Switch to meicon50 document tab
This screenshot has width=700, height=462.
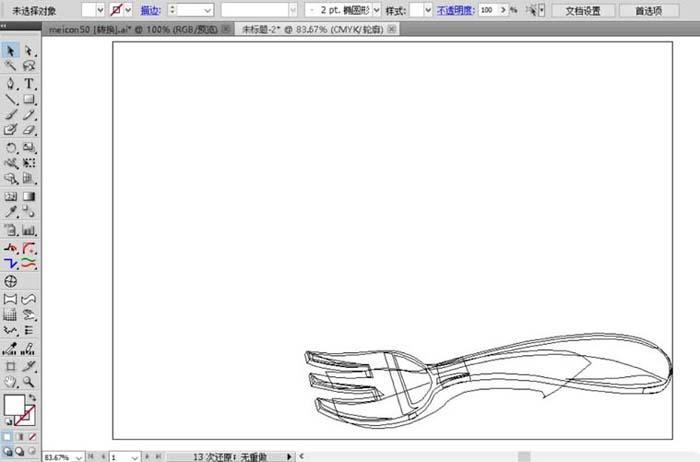click(117, 30)
